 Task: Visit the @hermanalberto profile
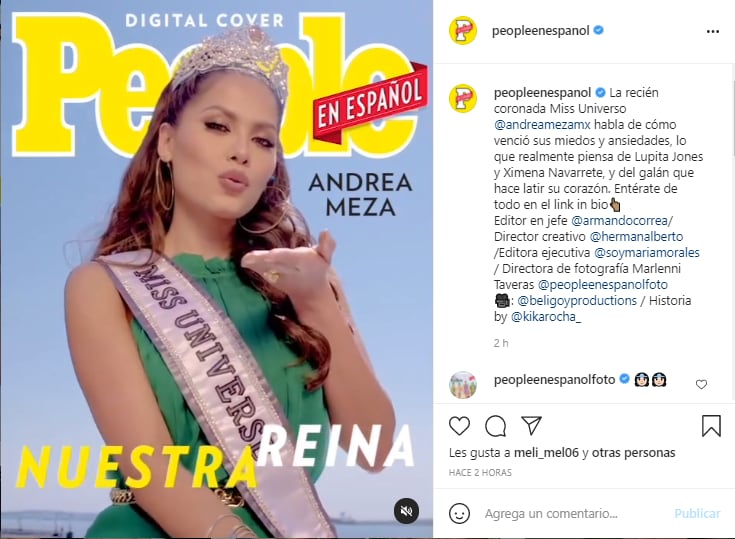click(636, 236)
